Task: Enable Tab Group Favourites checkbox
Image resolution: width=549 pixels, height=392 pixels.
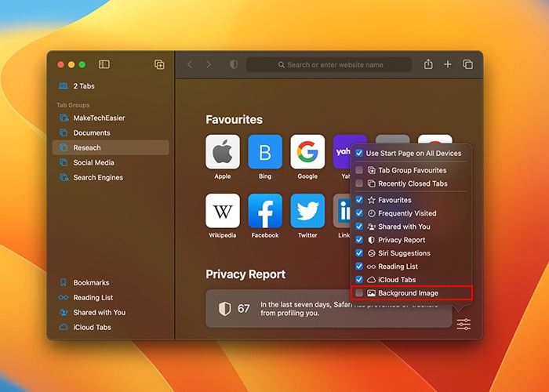Action: 359,170
